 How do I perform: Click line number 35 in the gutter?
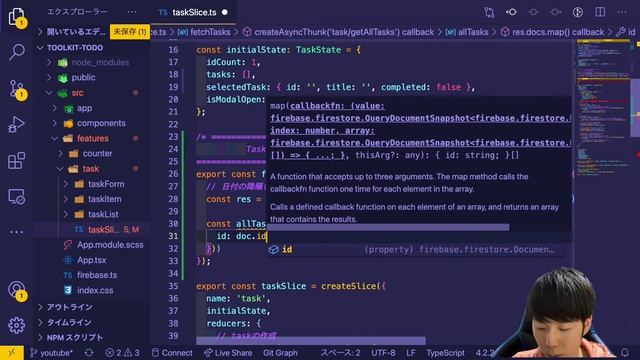point(173,286)
